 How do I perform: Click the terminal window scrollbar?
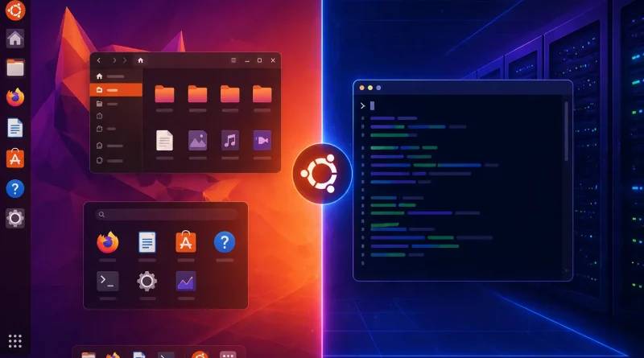pyautogui.click(x=567, y=131)
